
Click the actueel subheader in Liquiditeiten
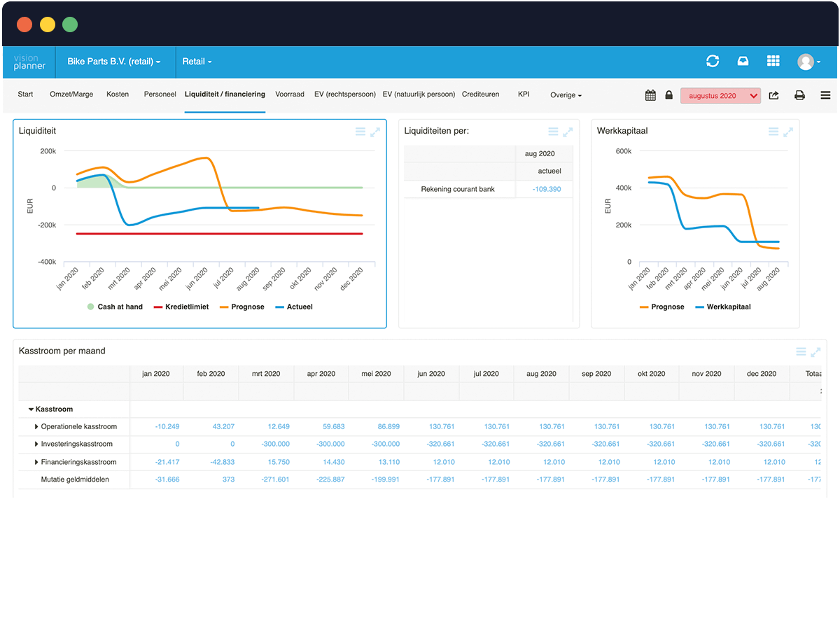(x=549, y=171)
